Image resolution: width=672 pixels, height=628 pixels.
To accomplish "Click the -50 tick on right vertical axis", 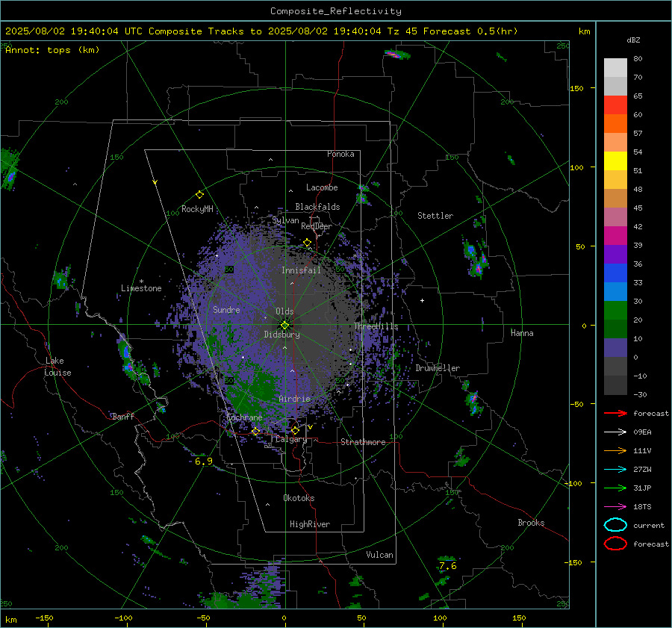I will coord(577,404).
